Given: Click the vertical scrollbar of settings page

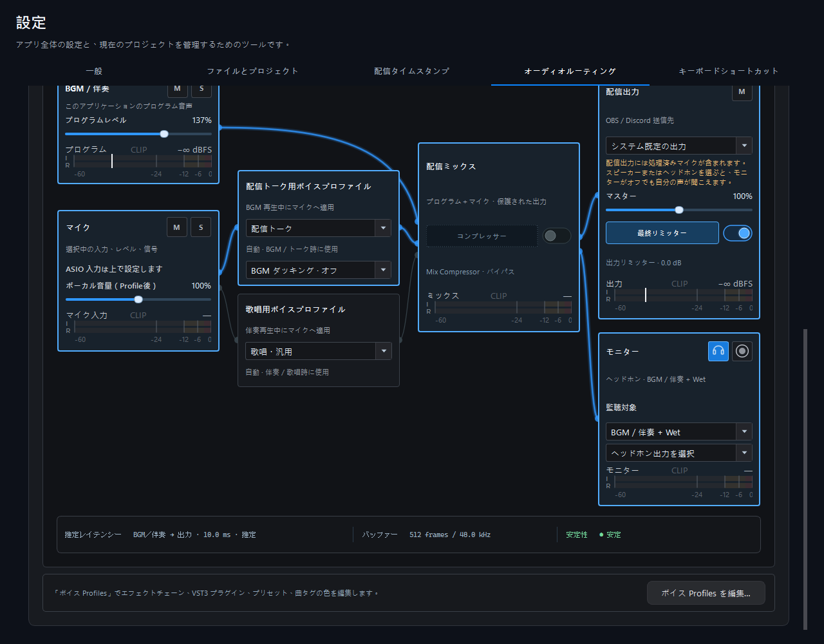Looking at the screenshot, I should (x=805, y=479).
